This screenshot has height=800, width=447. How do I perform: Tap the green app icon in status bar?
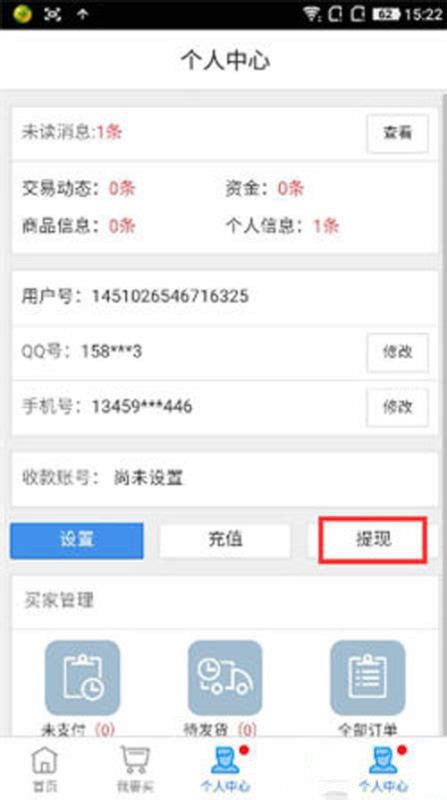click(22, 14)
